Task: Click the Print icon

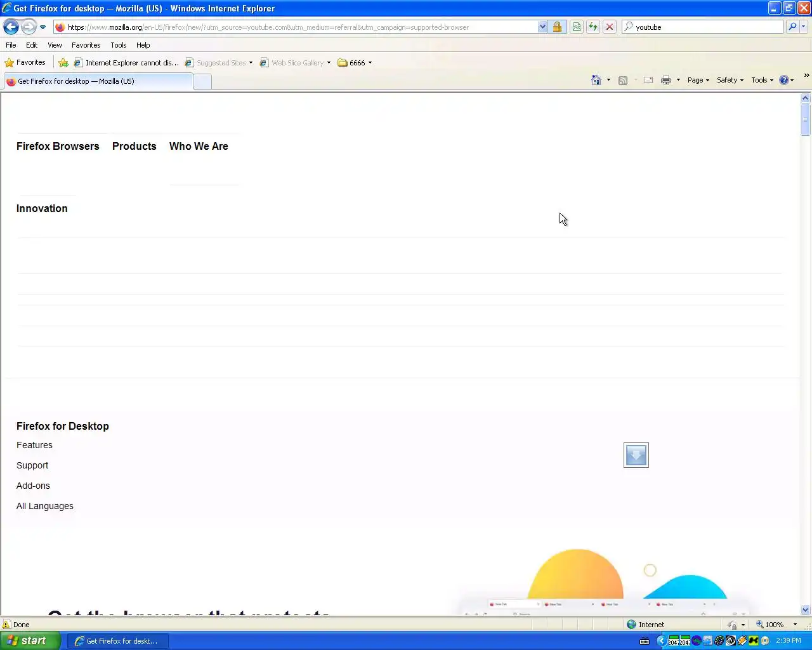Action: [x=665, y=80]
